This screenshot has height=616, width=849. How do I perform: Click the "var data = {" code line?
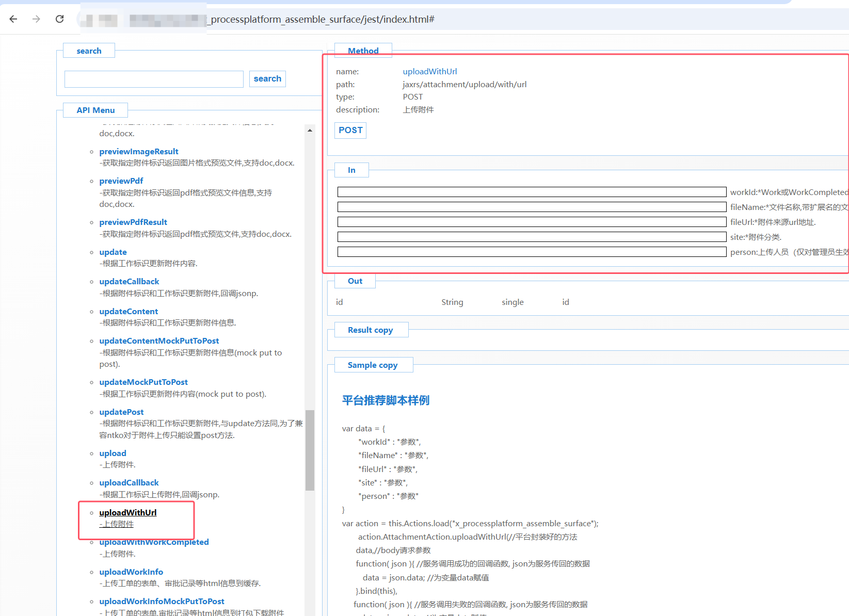[363, 429]
